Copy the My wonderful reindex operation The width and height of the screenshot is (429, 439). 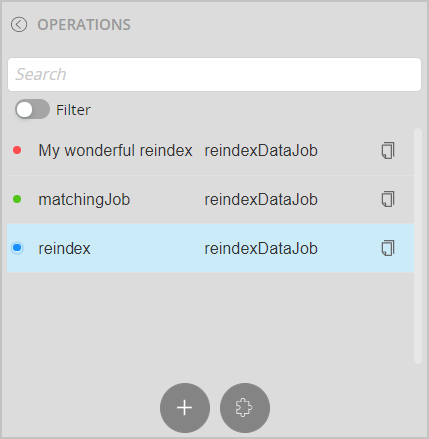pyautogui.click(x=388, y=150)
